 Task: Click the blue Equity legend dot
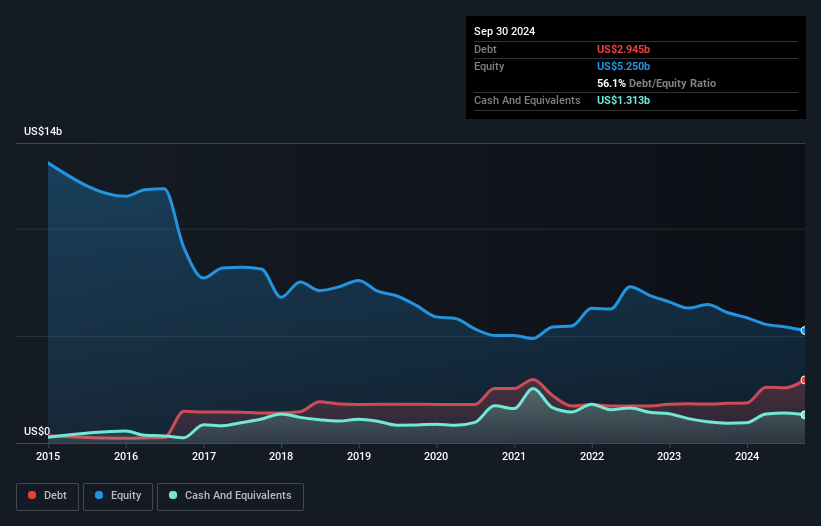click(x=99, y=495)
